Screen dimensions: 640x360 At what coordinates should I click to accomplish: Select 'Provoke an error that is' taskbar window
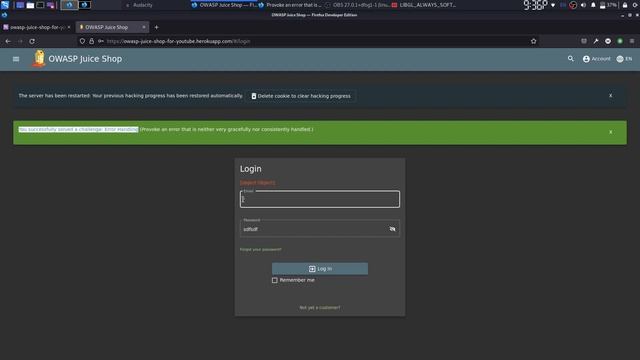click(x=290, y=5)
